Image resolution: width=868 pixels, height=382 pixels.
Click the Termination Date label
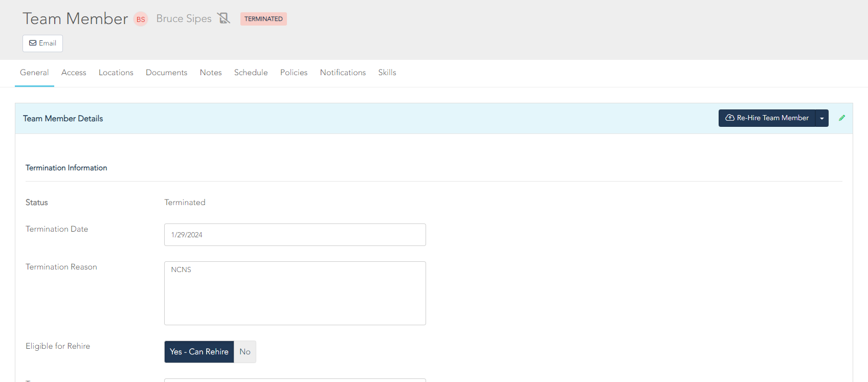pyautogui.click(x=57, y=229)
